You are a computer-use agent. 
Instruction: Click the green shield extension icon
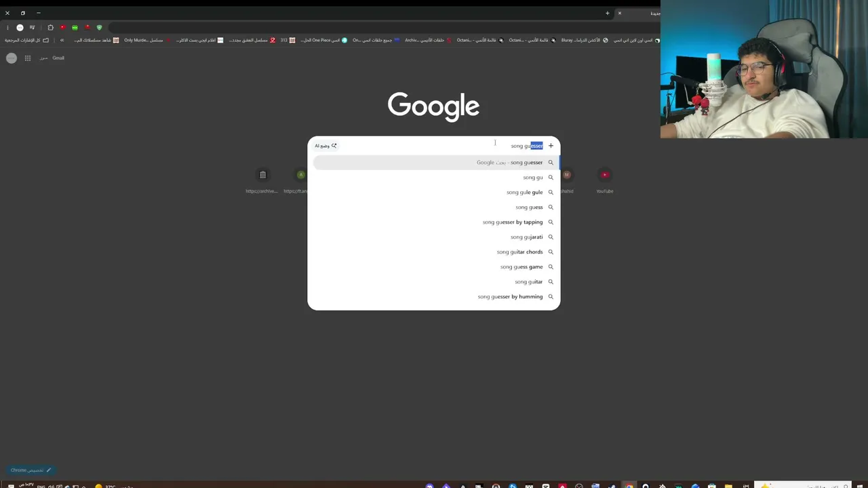pyautogui.click(x=99, y=28)
